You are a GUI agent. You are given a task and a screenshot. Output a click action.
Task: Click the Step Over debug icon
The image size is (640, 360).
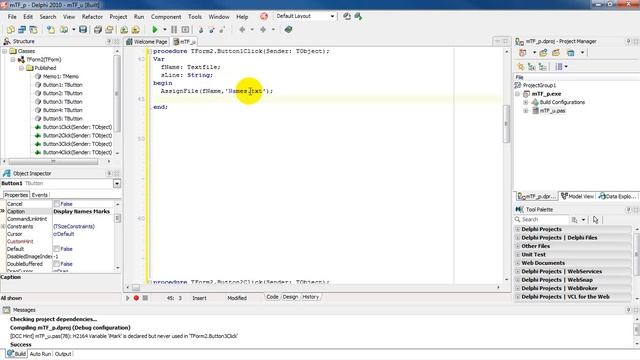point(211,29)
